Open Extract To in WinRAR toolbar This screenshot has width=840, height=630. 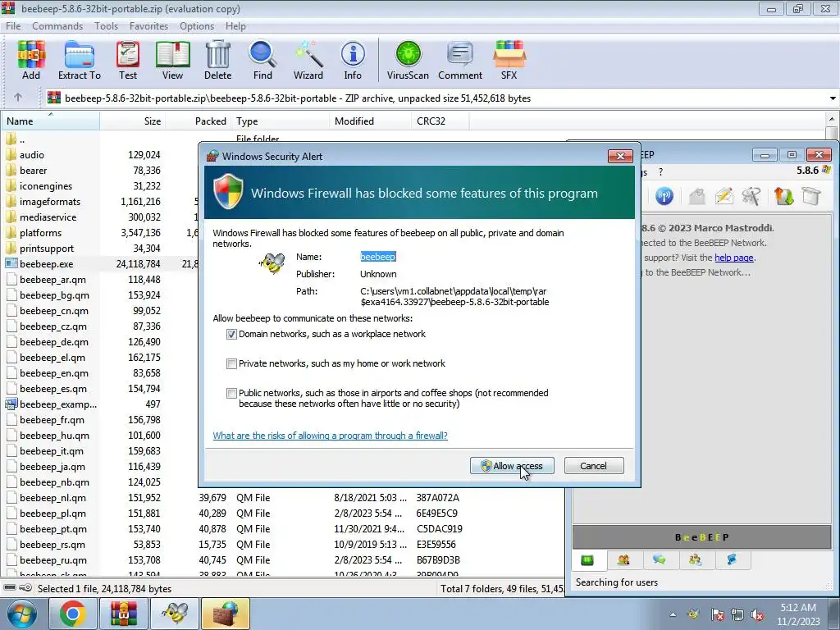coord(80,59)
